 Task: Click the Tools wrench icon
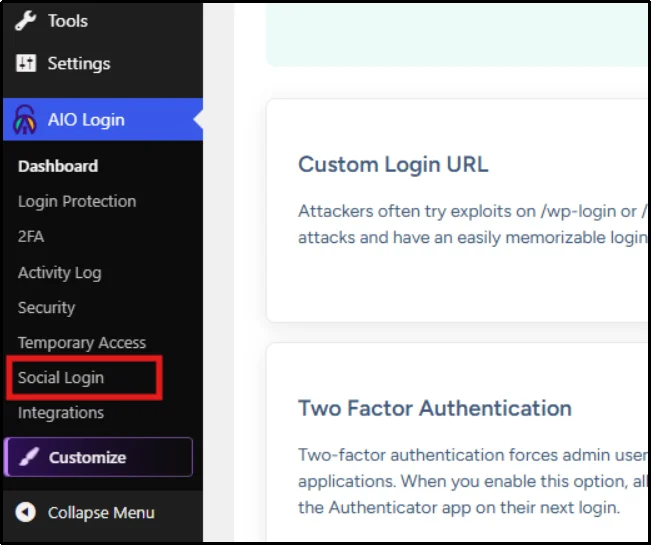click(x=26, y=20)
